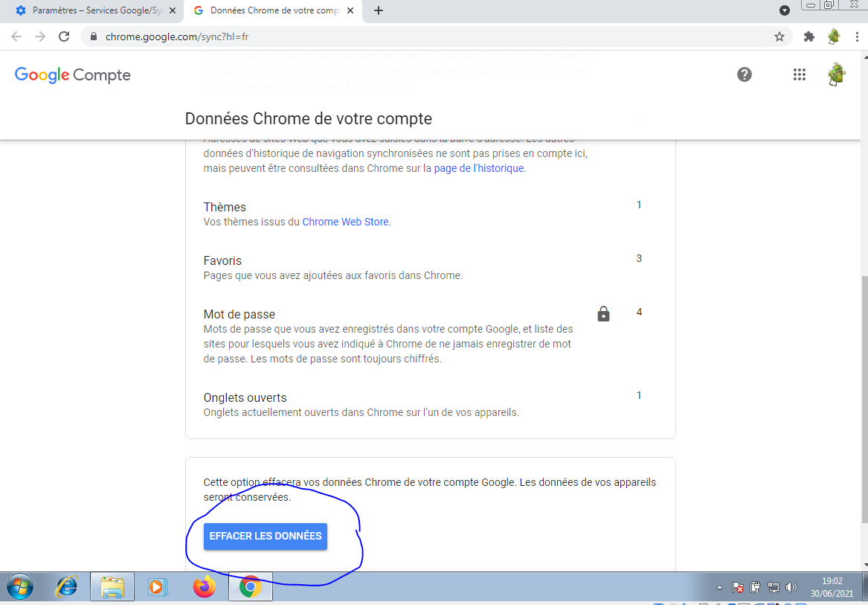Close the Données Chrome tab
The image size is (868, 605).
351,10
